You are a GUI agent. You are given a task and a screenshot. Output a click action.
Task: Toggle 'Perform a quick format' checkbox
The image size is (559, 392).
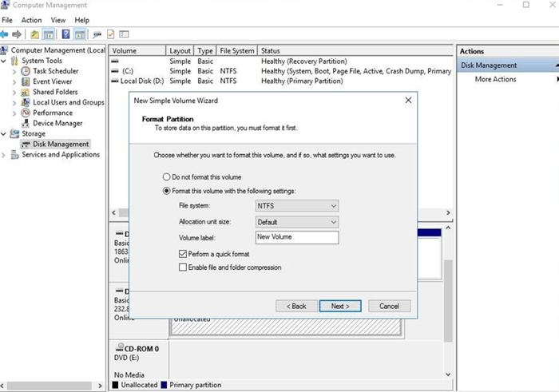(183, 253)
